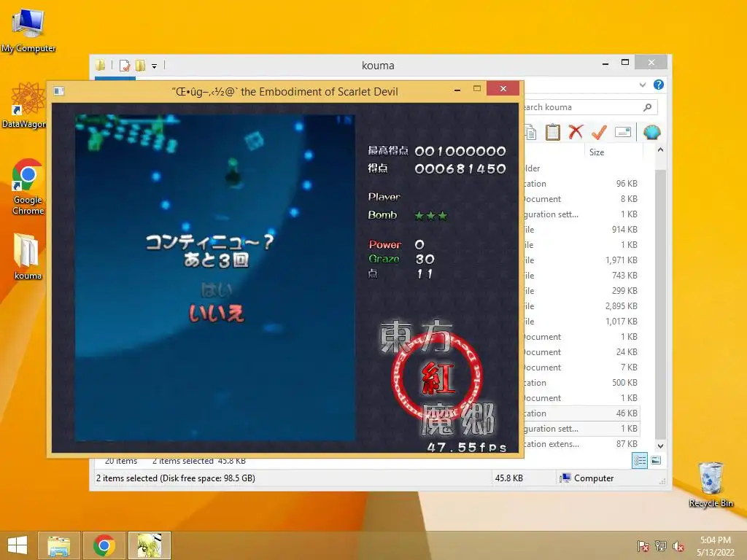Click the Rename card toolbar icon
747x560 pixels.
623,132
